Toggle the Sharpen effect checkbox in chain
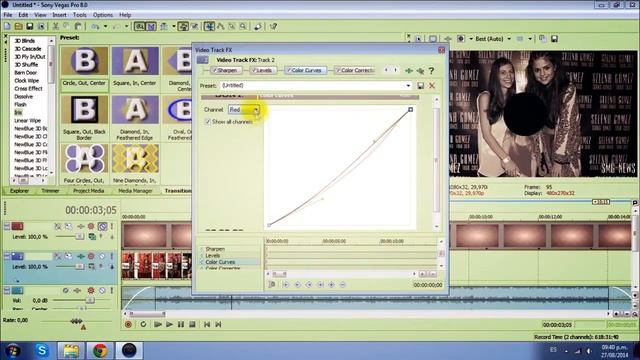Screen dimensions: 640x360 click(x=216, y=71)
